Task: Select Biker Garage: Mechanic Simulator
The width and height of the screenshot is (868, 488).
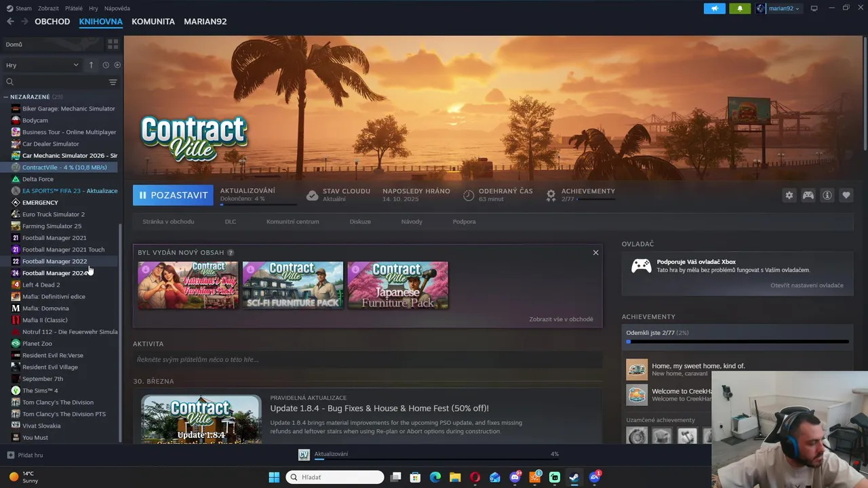Action: pyautogui.click(x=64, y=108)
